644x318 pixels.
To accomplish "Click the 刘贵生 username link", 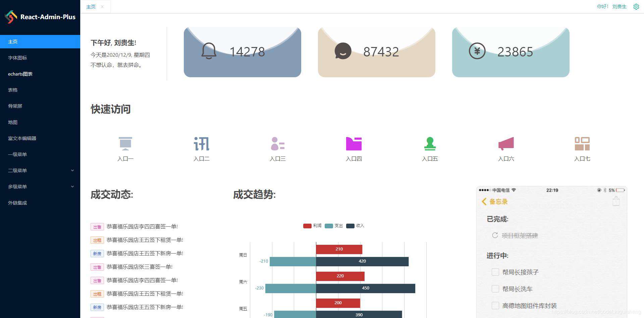I will [619, 6].
